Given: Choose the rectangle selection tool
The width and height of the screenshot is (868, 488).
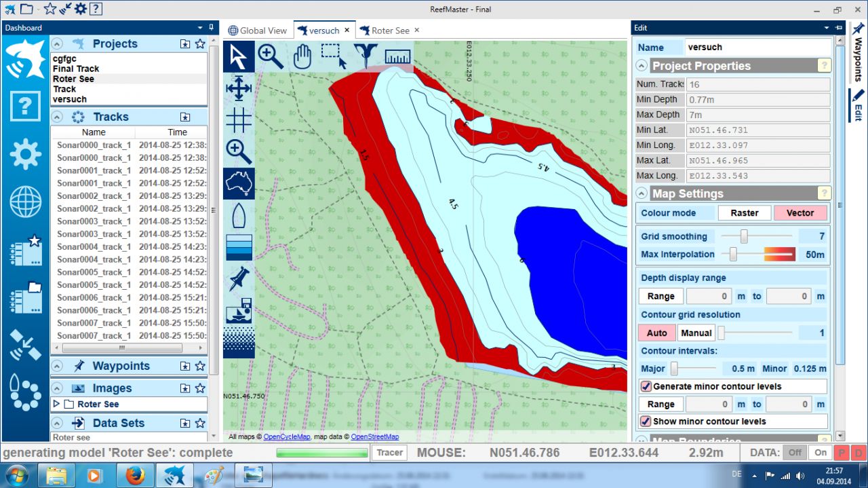Looking at the screenshot, I should (334, 56).
